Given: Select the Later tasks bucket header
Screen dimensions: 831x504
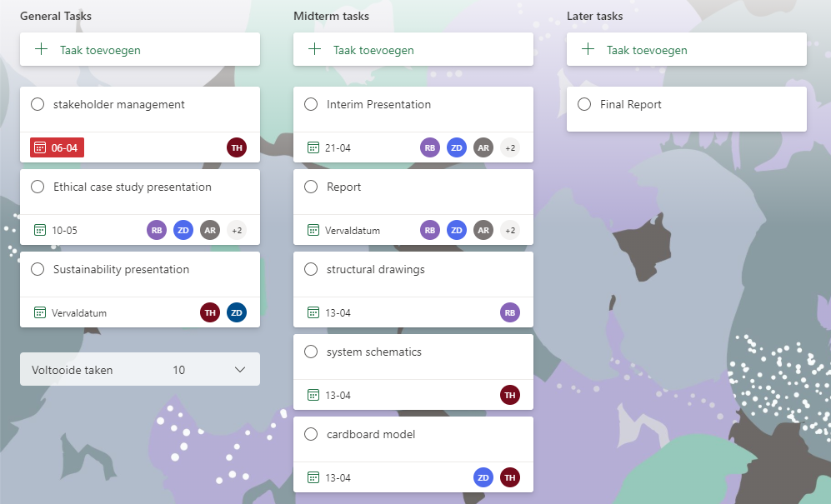Looking at the screenshot, I should click(594, 16).
